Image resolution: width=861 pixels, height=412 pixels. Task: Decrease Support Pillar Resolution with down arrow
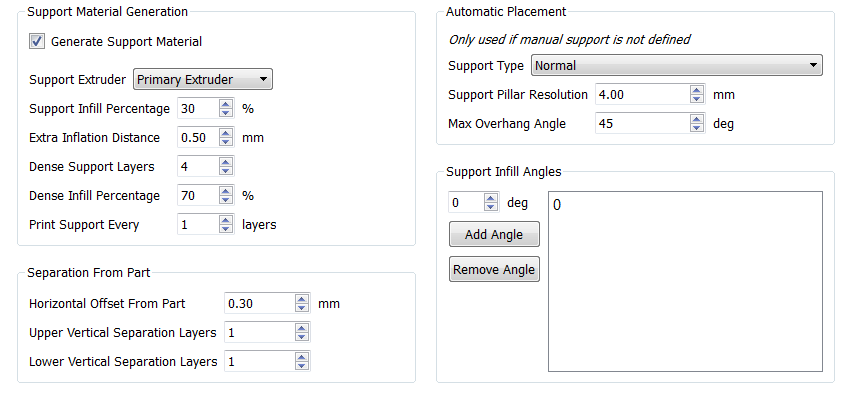coord(697,99)
